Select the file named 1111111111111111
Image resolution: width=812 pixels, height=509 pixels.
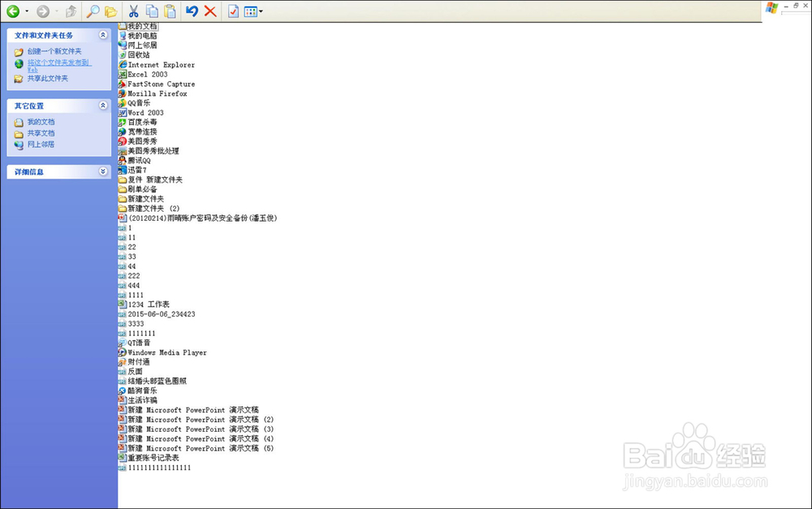[155, 468]
